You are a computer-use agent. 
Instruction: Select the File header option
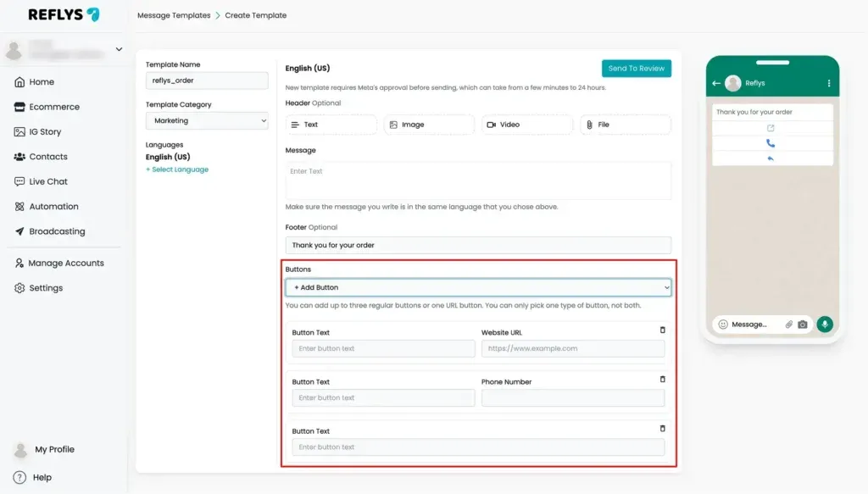(x=626, y=125)
